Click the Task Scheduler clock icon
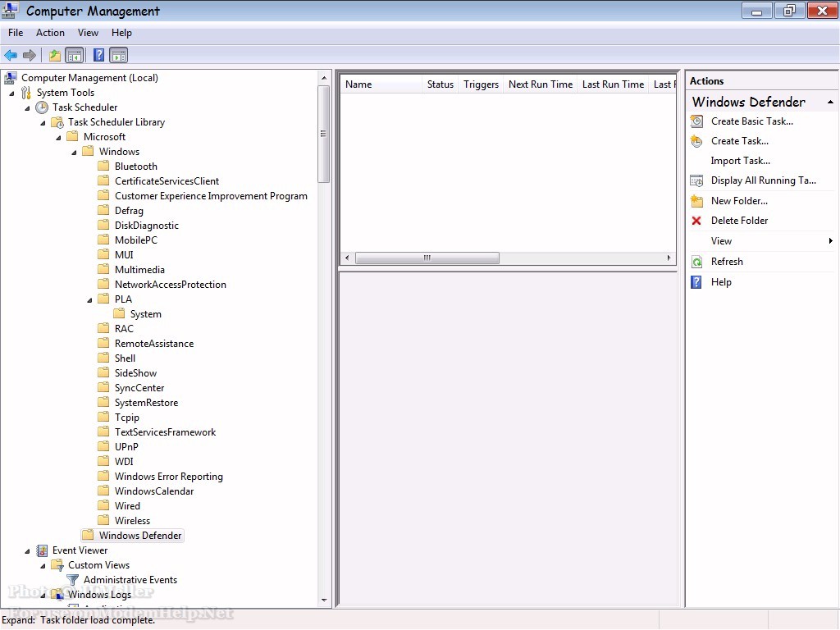This screenshot has width=840, height=630. tap(42, 107)
